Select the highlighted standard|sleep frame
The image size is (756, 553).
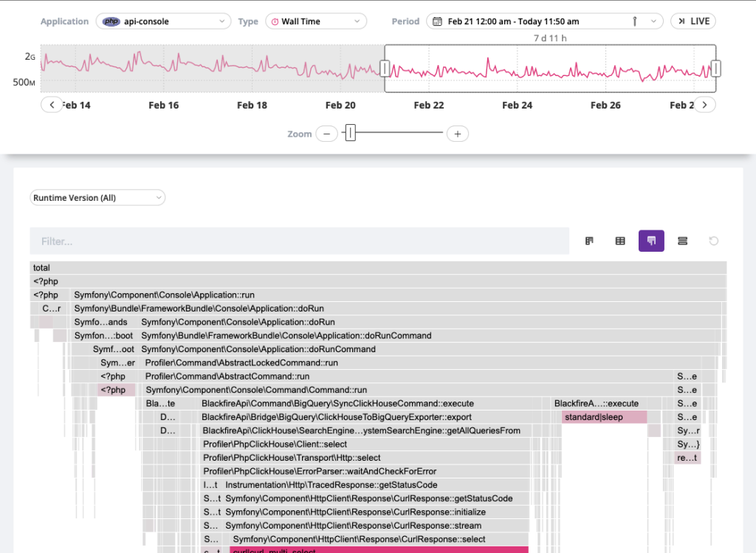(604, 416)
